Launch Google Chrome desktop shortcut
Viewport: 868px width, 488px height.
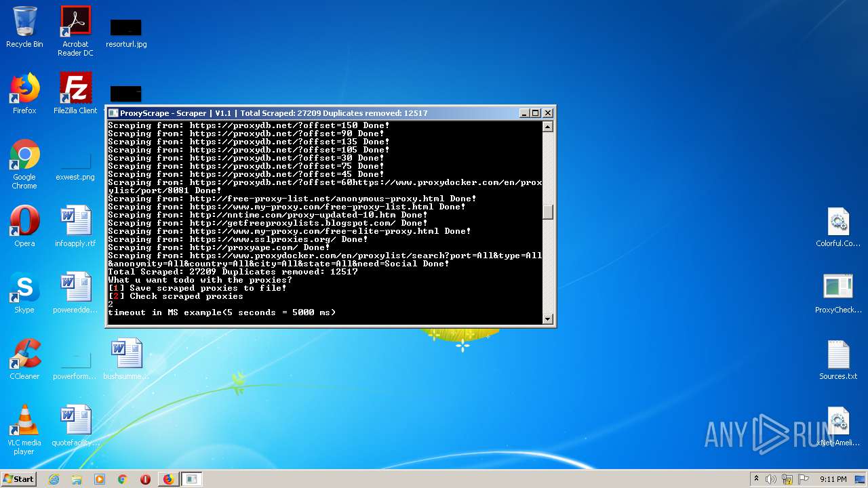[x=24, y=164]
